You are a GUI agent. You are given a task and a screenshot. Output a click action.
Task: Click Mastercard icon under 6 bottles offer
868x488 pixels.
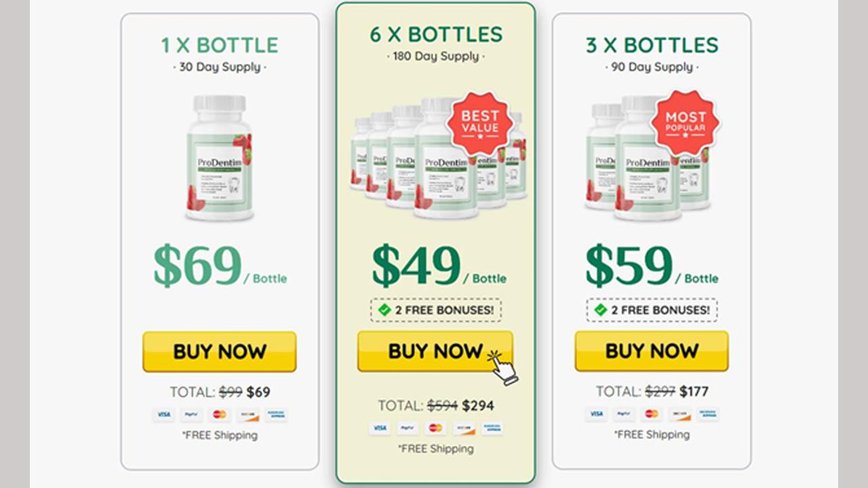click(436, 428)
